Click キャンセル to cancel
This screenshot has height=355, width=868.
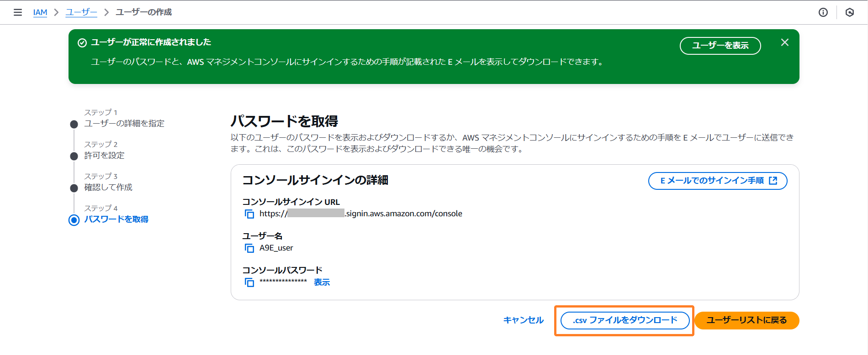(523, 320)
